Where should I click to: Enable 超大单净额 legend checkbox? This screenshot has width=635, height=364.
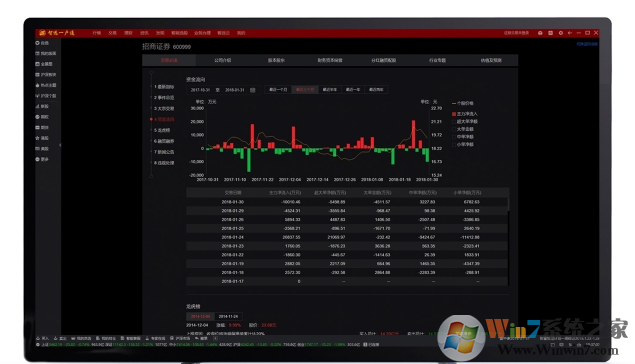[x=454, y=121]
